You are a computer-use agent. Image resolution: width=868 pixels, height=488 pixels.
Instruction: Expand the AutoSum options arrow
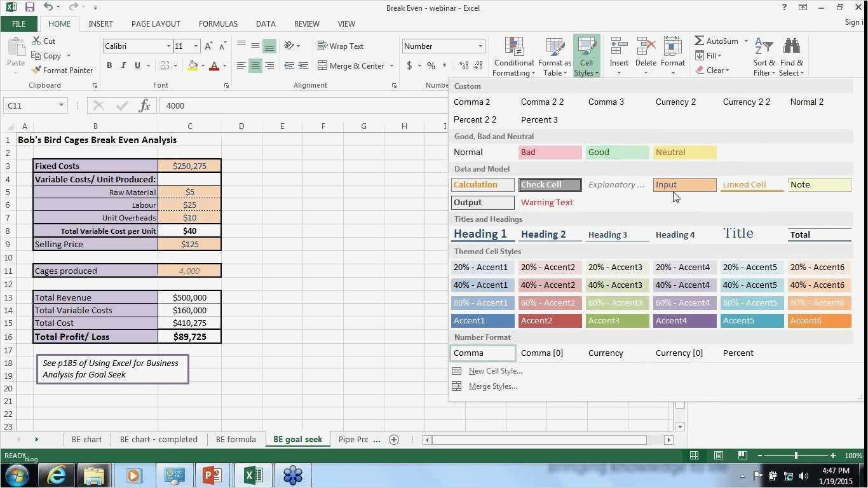point(746,41)
